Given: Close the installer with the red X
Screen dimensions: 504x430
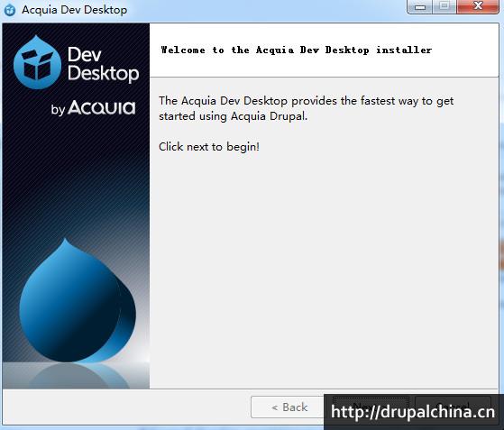Looking at the screenshot, I should 477,6.
